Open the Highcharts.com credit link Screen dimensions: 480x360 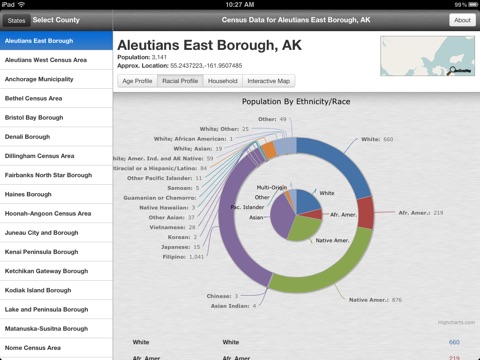[456, 322]
